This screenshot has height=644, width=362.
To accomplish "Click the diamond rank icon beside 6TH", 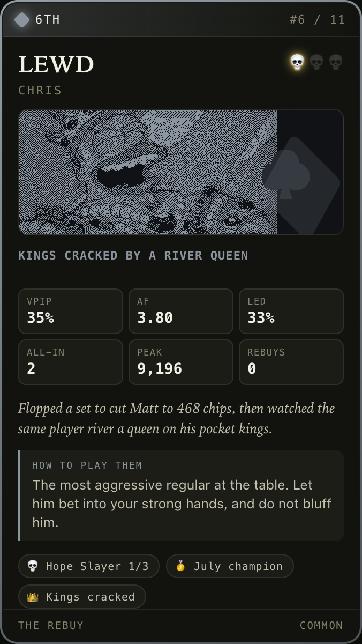I will [x=22, y=20].
